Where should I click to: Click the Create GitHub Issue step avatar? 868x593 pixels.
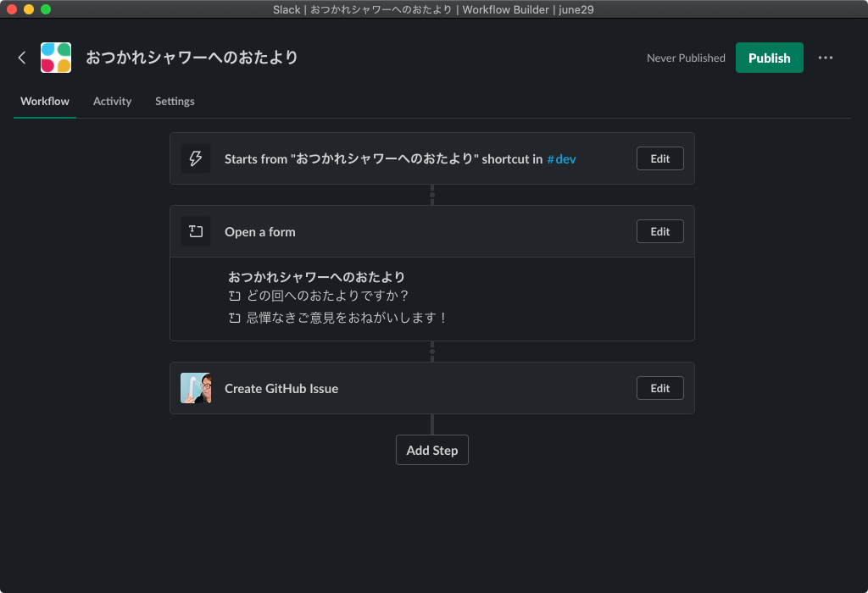(x=196, y=388)
